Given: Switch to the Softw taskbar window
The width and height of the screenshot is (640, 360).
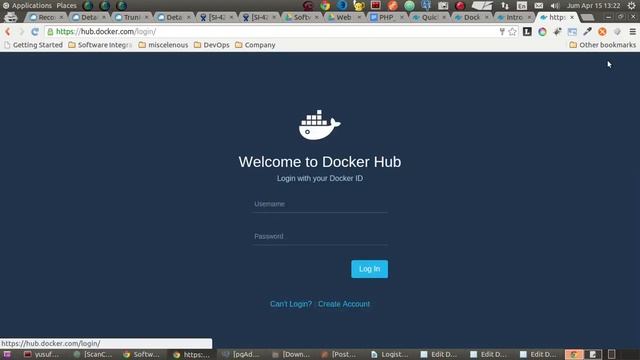Looking at the screenshot, I should 141,354.
